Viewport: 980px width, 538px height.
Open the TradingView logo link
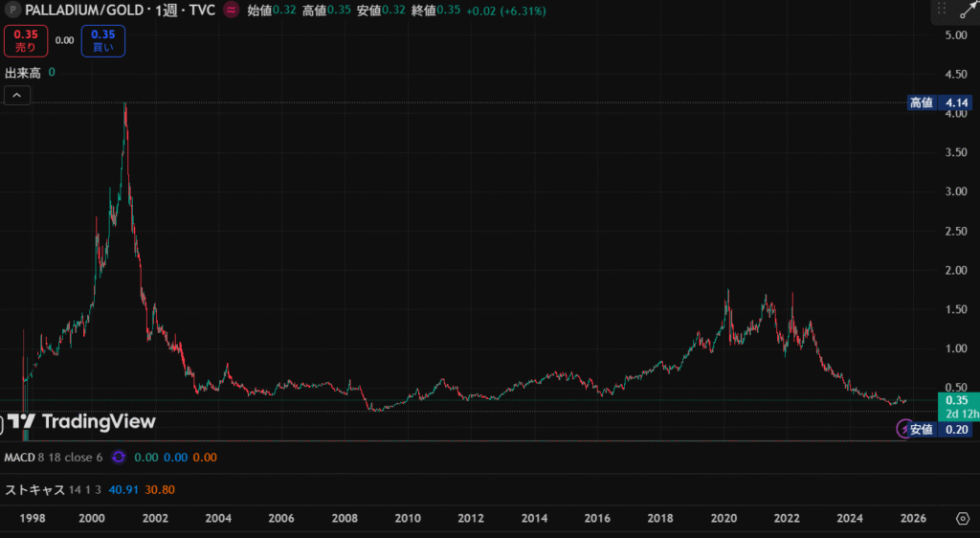[x=81, y=421]
